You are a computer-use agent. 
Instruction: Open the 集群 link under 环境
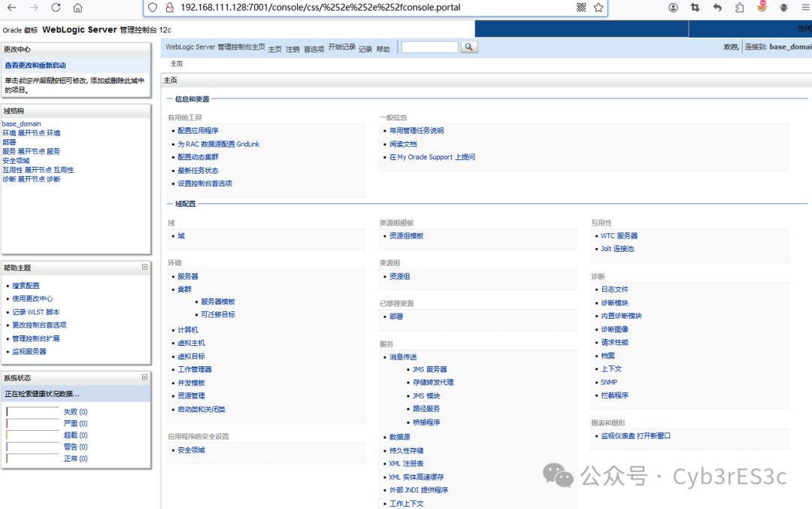(184, 289)
